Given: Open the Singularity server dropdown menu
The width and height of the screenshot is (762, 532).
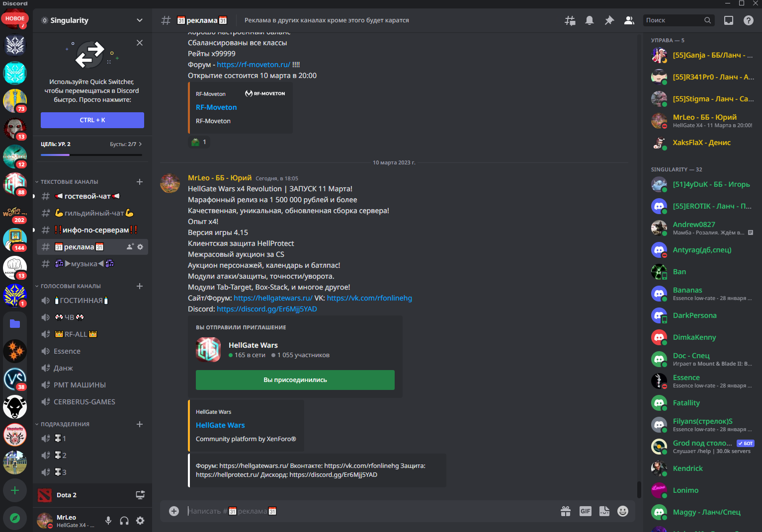Looking at the screenshot, I should (x=92, y=20).
